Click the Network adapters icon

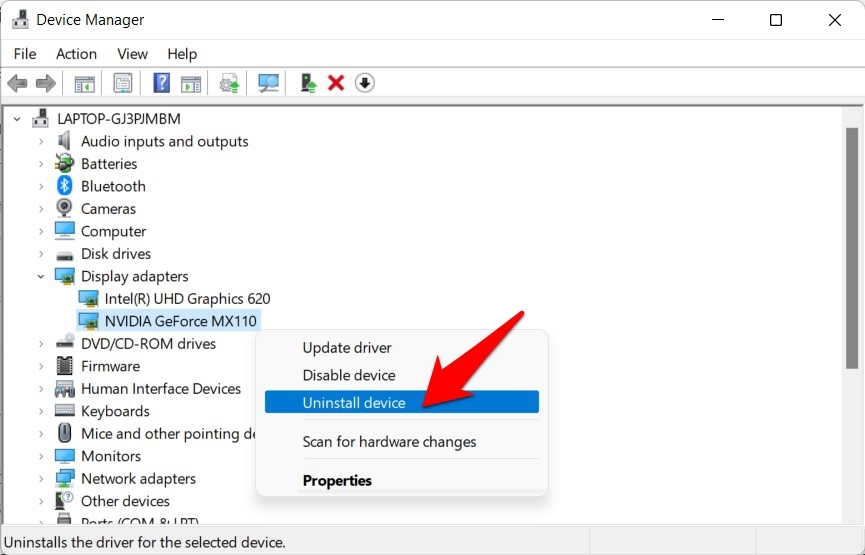(64, 478)
